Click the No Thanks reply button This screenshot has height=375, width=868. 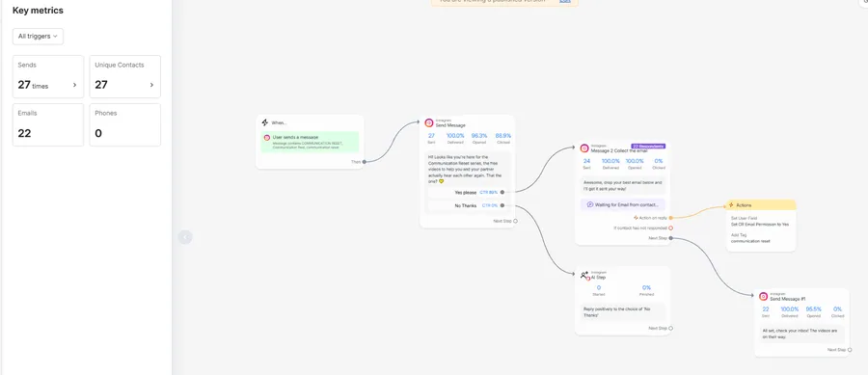click(x=464, y=205)
